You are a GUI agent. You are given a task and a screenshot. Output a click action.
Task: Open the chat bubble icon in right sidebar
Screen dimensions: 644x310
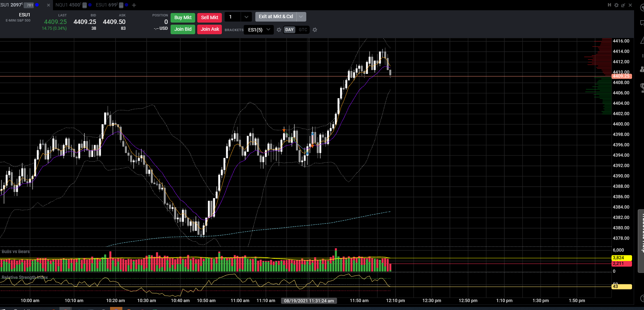tap(642, 23)
